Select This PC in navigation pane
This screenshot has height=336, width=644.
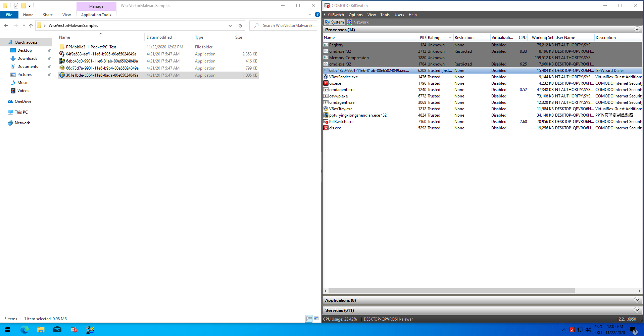click(x=21, y=112)
